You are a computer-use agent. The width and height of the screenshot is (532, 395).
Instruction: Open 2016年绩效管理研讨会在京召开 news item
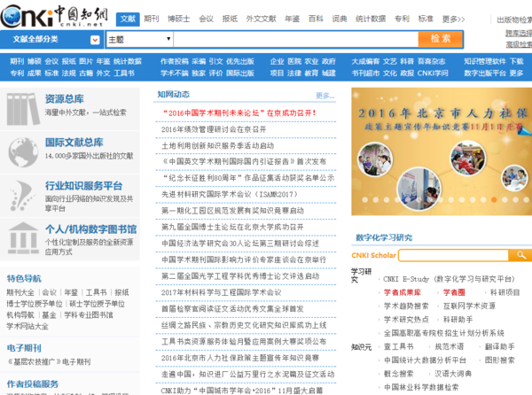214,129
